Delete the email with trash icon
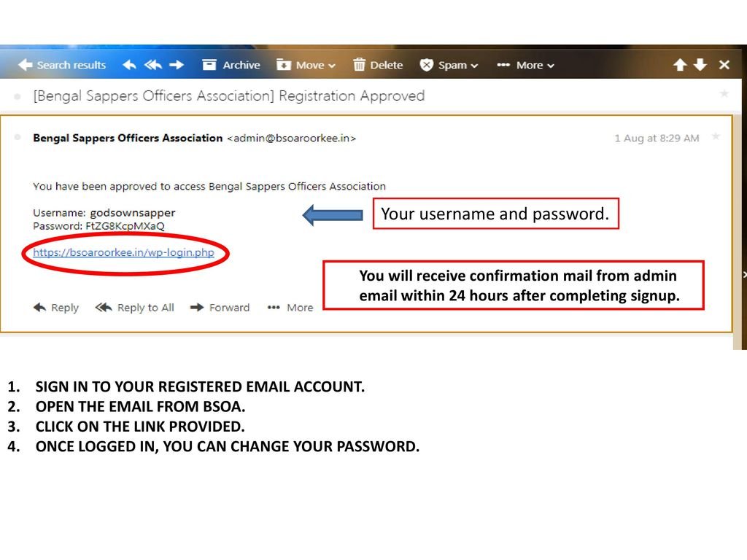 [378, 65]
